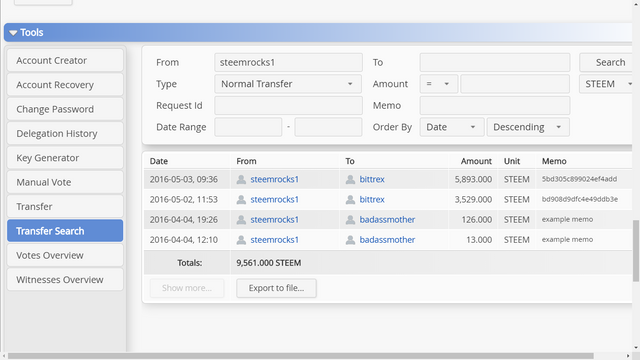Open the Account Recovery tool

(65, 85)
